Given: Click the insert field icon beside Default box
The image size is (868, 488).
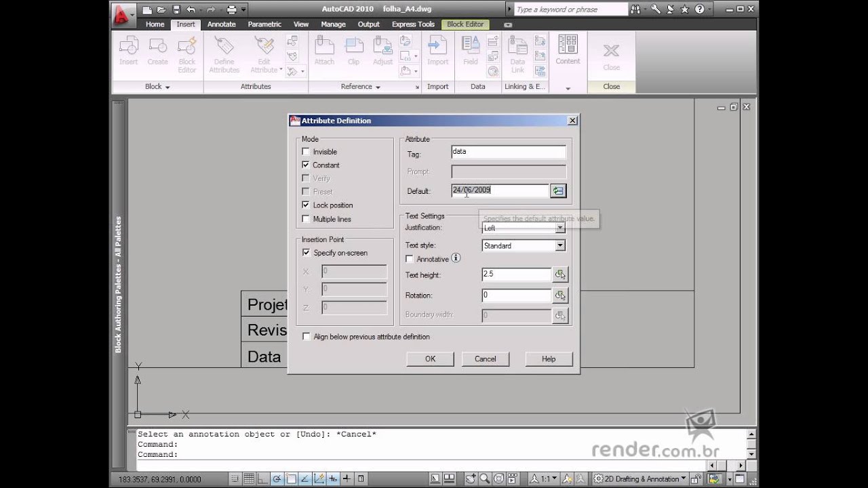Looking at the screenshot, I should (558, 191).
